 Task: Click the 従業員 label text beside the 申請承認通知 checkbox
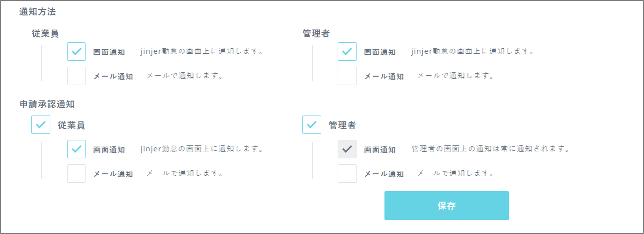(71, 125)
